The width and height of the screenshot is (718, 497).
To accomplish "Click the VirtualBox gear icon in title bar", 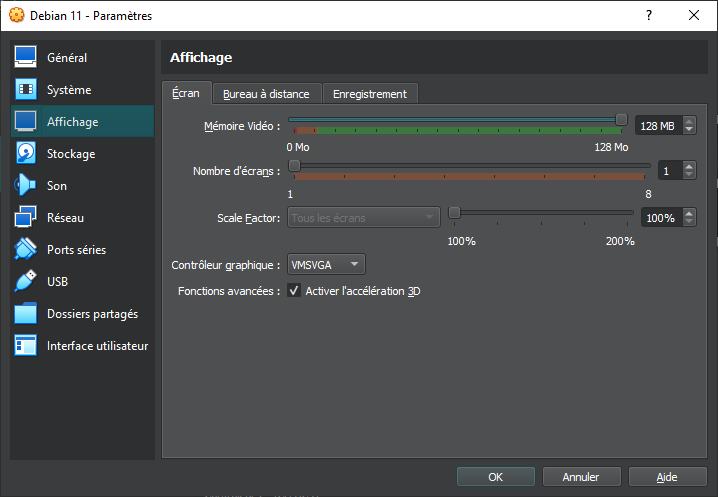I will [x=17, y=15].
